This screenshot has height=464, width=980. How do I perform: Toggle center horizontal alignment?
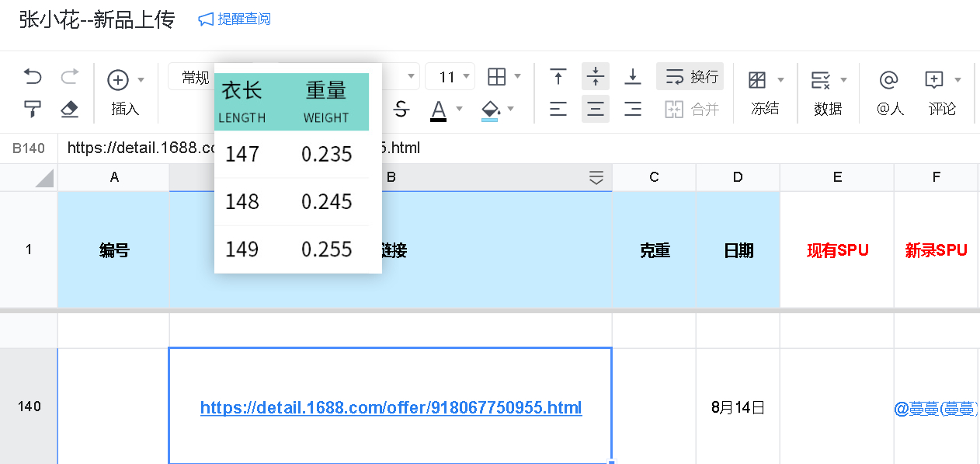596,109
